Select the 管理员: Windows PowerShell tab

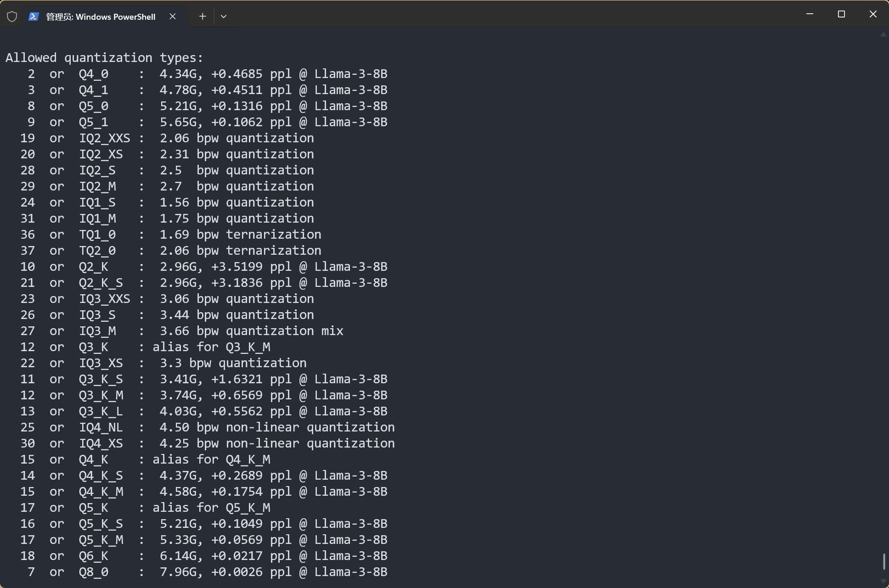pyautogui.click(x=101, y=17)
